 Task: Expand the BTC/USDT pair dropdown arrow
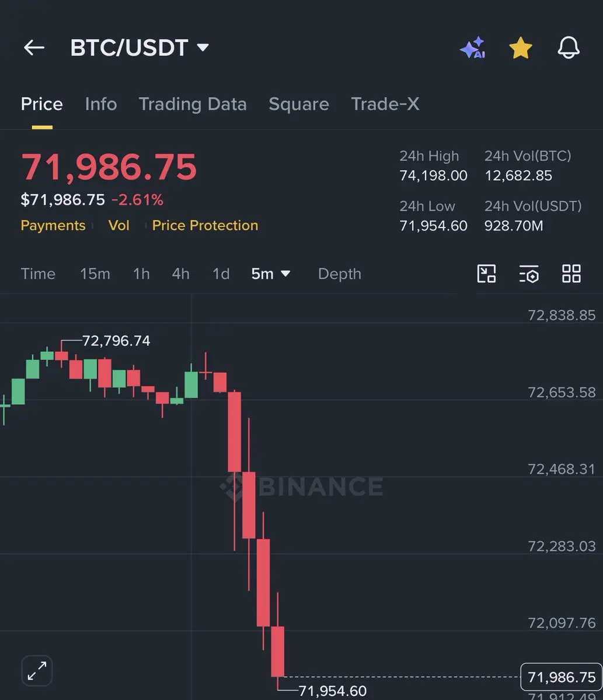tap(203, 47)
